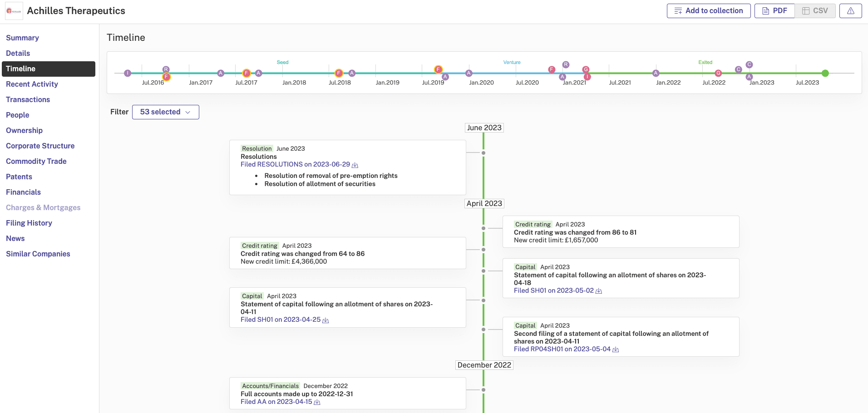Click the Seed stage label
Image resolution: width=868 pixels, height=413 pixels.
[x=282, y=62]
